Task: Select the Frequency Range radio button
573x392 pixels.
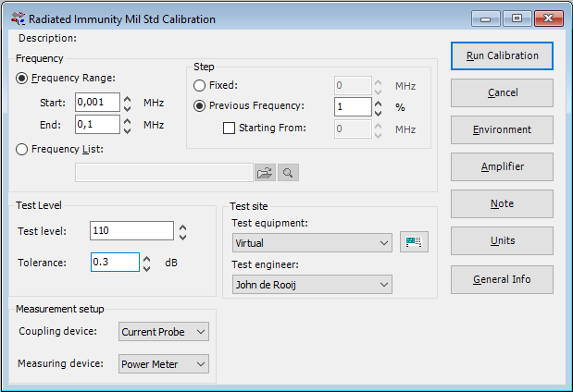Action: coord(21,78)
